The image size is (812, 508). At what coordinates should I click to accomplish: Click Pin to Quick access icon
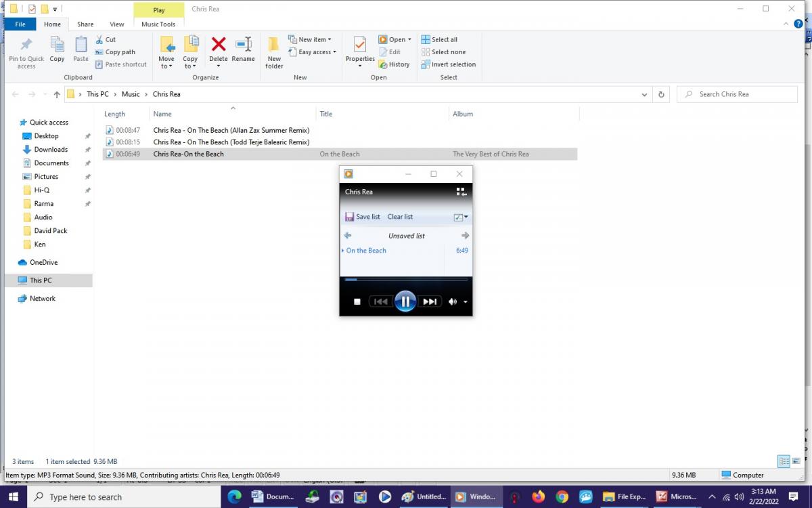pos(26,45)
